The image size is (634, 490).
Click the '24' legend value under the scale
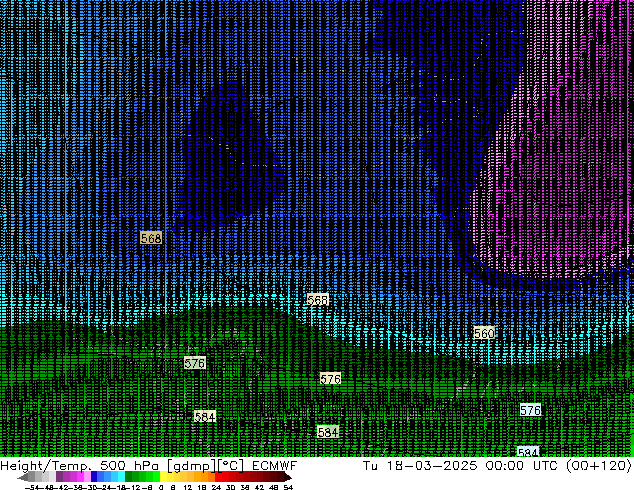[216, 487]
